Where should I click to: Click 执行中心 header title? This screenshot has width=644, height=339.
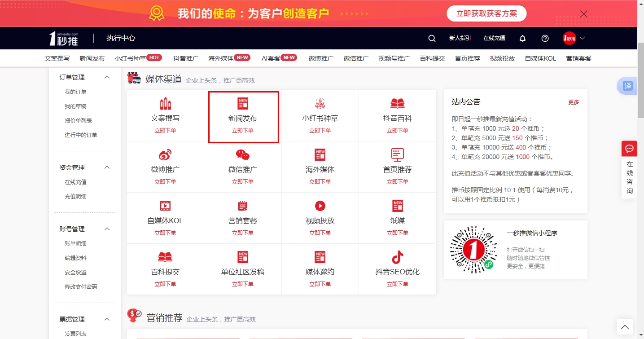pyautogui.click(x=121, y=38)
